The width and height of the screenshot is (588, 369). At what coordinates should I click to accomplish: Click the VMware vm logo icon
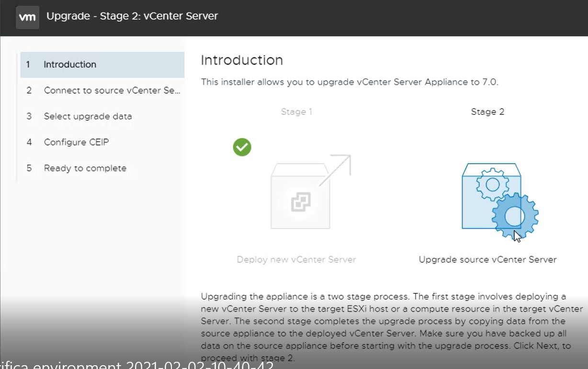[x=27, y=17]
